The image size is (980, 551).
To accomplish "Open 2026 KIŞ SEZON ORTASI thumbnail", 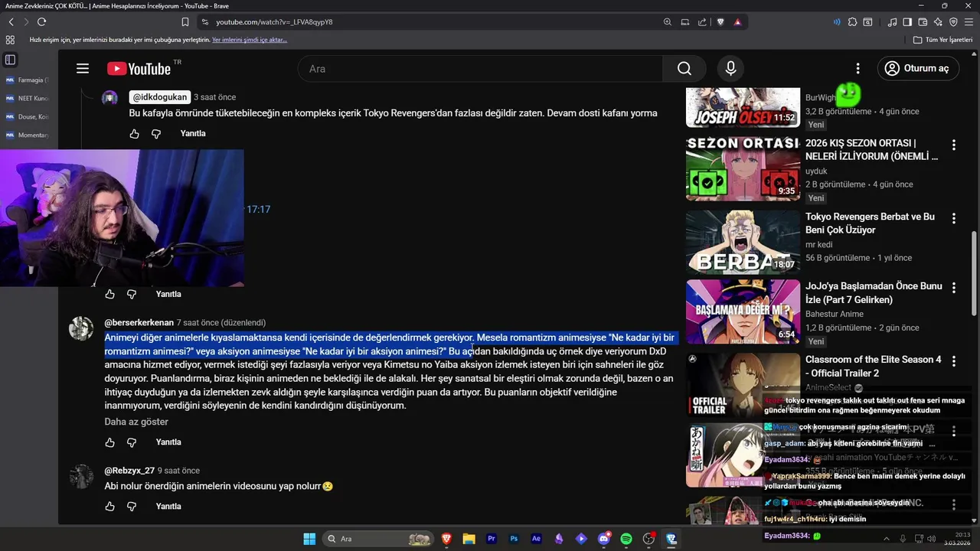I will 743,168.
